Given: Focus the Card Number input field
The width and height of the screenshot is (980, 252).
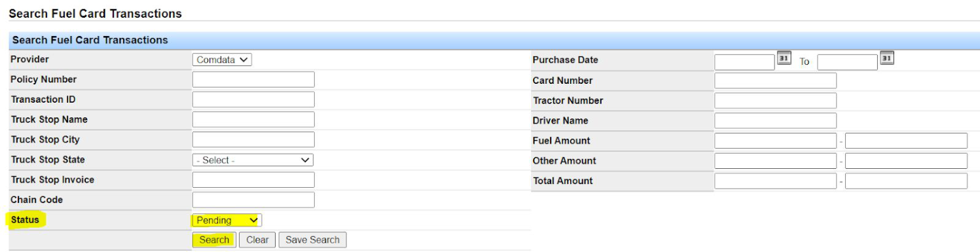Looking at the screenshot, I should [775, 81].
